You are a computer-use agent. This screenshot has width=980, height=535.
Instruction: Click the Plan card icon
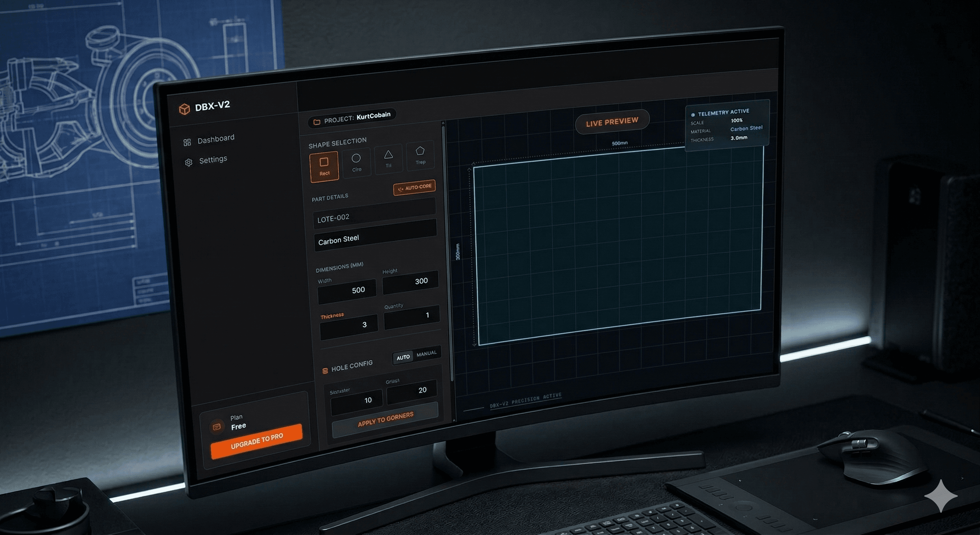pyautogui.click(x=217, y=427)
